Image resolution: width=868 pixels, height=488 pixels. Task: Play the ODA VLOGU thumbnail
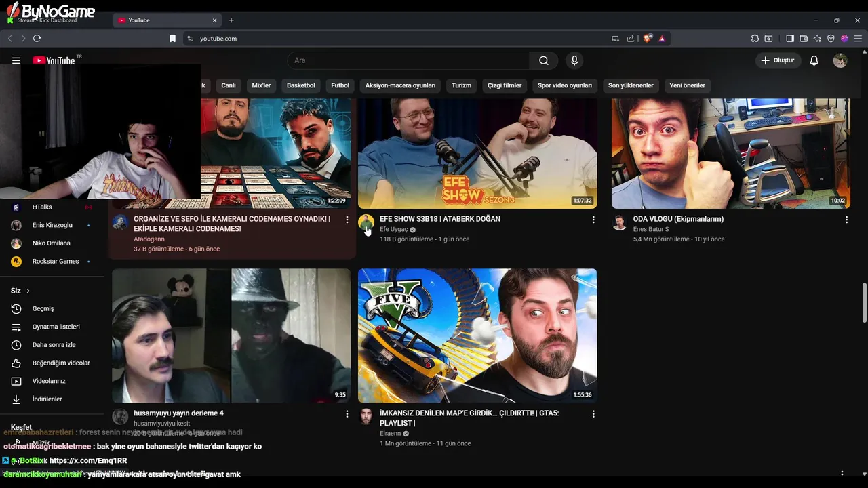click(730, 153)
